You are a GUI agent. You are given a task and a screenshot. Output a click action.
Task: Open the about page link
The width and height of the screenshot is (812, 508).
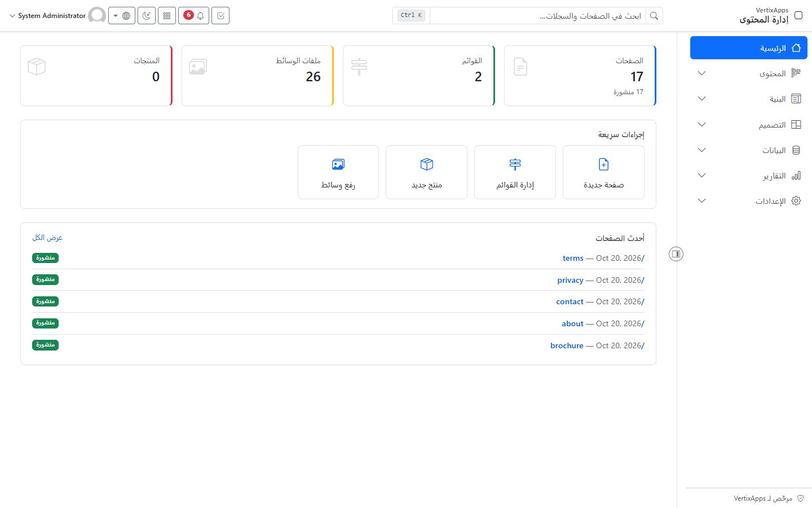pyautogui.click(x=573, y=323)
